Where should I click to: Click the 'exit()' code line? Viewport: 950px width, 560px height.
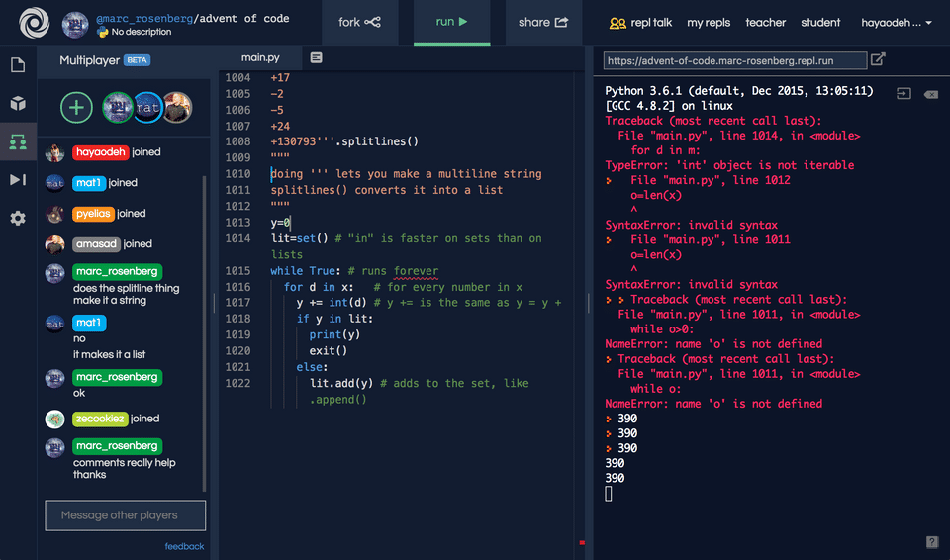point(328,350)
